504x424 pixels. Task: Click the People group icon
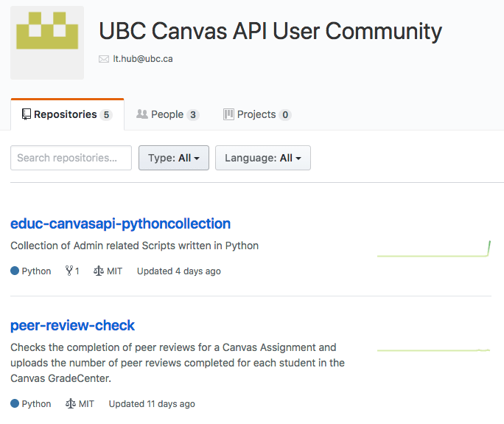coord(141,114)
